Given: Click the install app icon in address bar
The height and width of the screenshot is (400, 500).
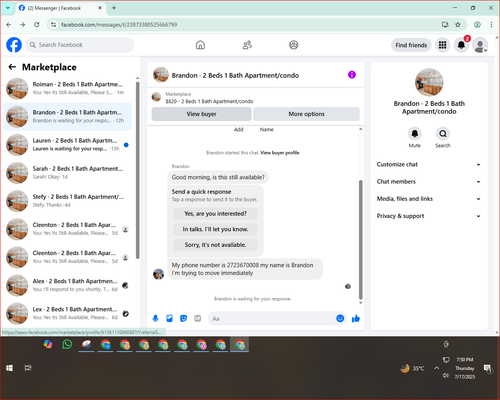Looking at the screenshot, I should (x=445, y=25).
